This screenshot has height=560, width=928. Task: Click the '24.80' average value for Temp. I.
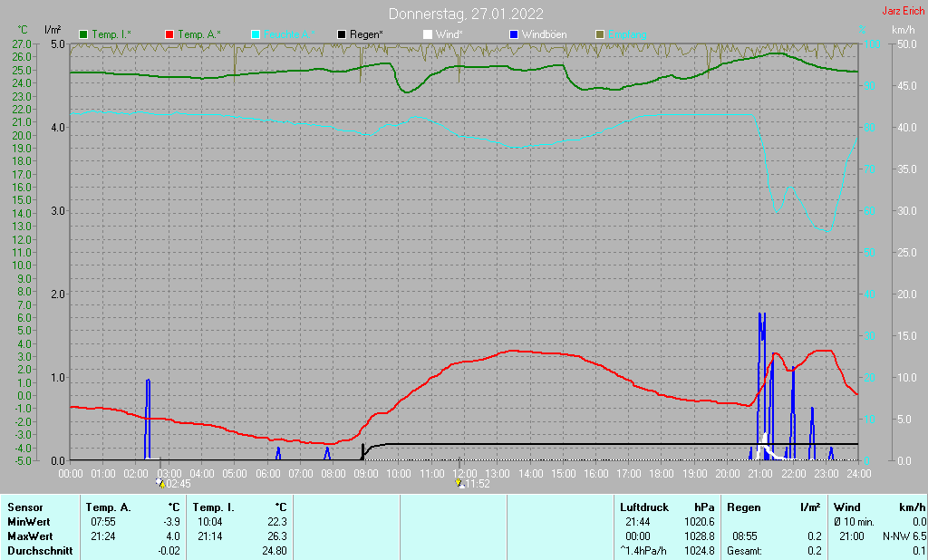click(275, 551)
